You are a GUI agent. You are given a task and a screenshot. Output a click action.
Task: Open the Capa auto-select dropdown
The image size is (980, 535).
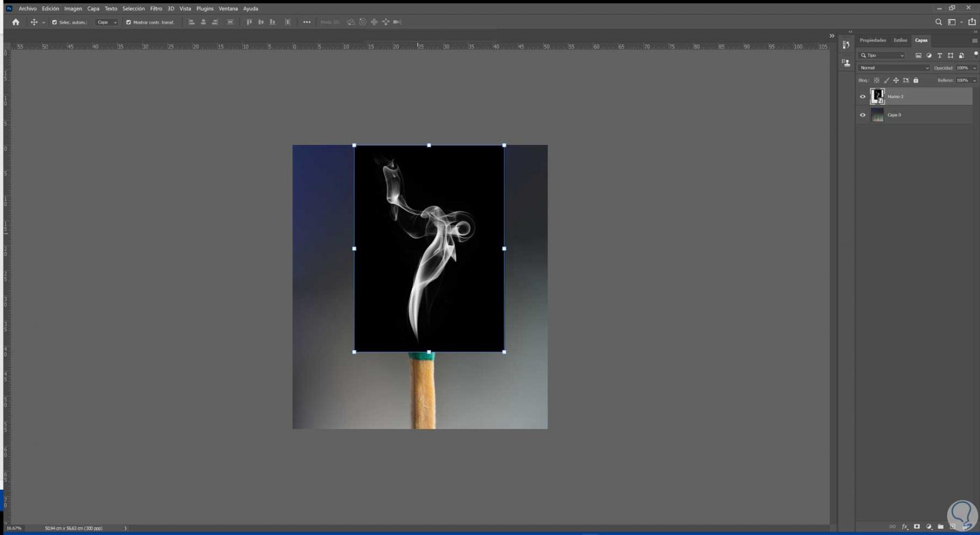[107, 22]
